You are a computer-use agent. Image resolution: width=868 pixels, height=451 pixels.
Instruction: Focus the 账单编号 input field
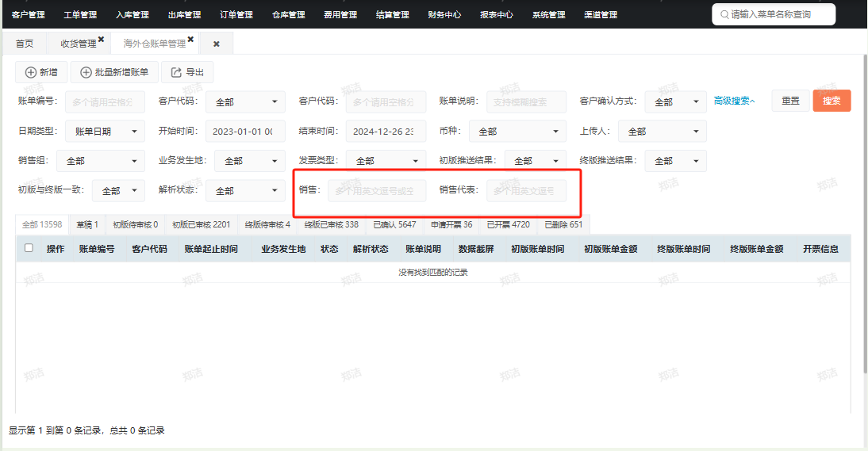(106, 101)
